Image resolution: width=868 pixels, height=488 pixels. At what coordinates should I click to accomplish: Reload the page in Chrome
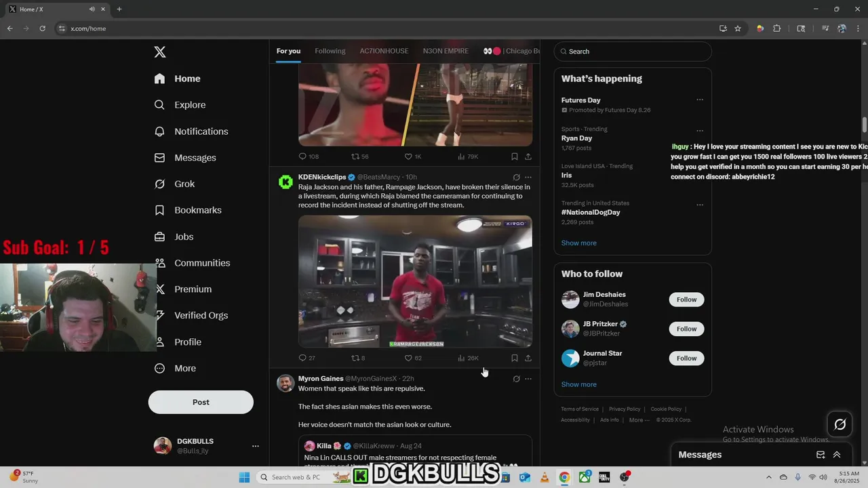tap(42, 28)
